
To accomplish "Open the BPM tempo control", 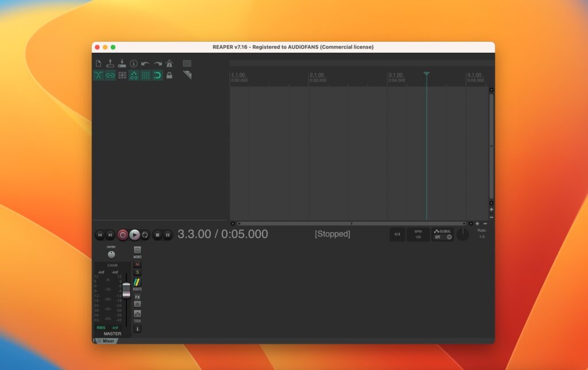I will point(417,234).
